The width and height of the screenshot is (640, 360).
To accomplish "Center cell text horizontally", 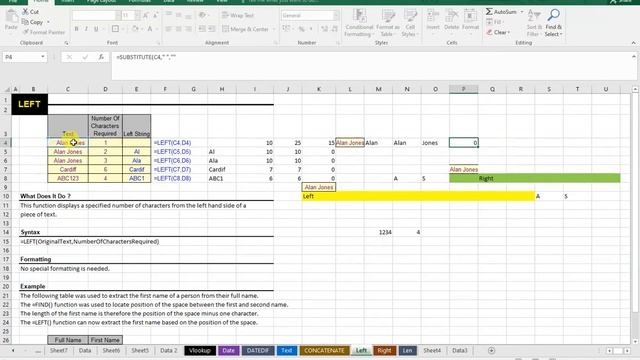I will click(x=178, y=29).
